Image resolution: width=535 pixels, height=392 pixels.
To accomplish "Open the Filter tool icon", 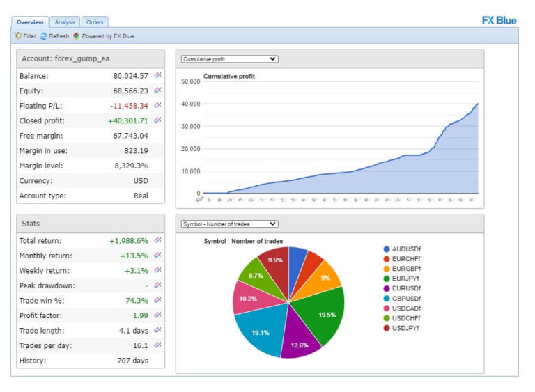I will pos(18,36).
